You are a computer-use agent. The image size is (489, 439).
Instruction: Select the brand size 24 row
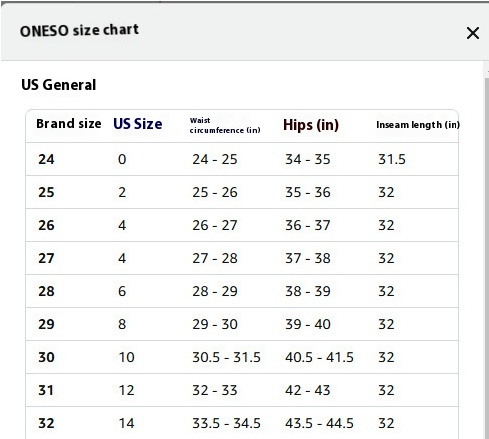[242, 159]
